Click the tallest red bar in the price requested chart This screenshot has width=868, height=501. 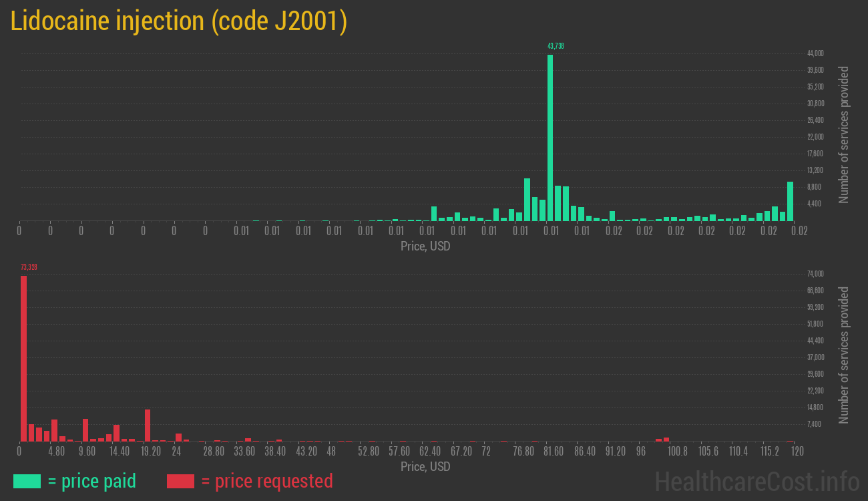pos(23,357)
